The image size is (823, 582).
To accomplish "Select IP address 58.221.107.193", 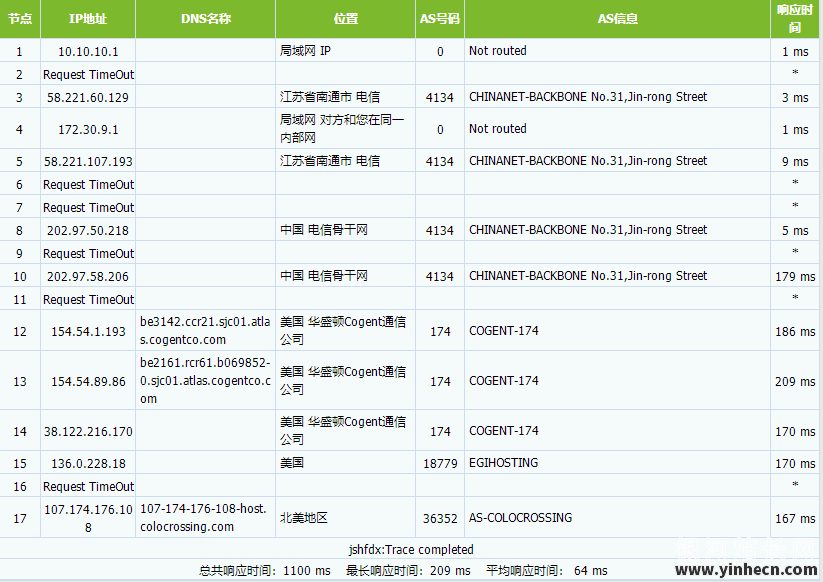I will coord(88,162).
